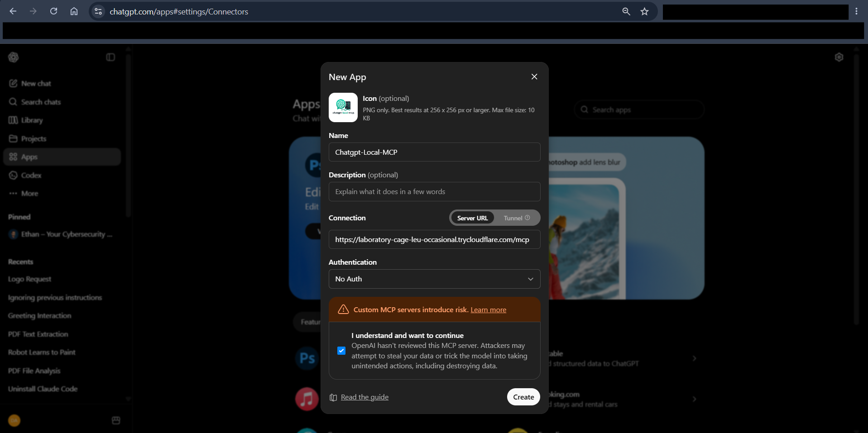Select Apps in sidebar
This screenshot has width=868, height=433.
62,157
